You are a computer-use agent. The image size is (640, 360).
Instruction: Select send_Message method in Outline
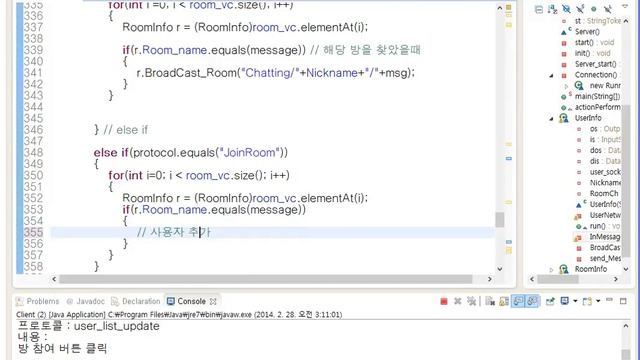click(605, 258)
